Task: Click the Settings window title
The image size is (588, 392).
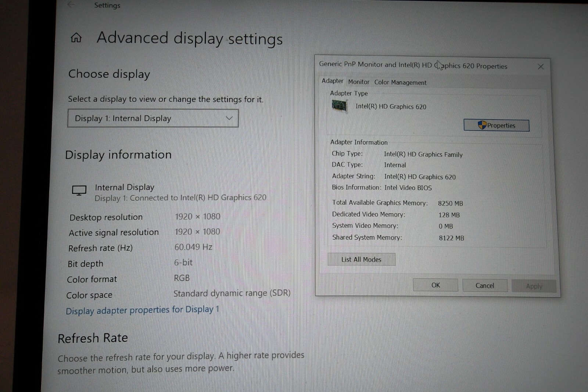Action: click(107, 5)
